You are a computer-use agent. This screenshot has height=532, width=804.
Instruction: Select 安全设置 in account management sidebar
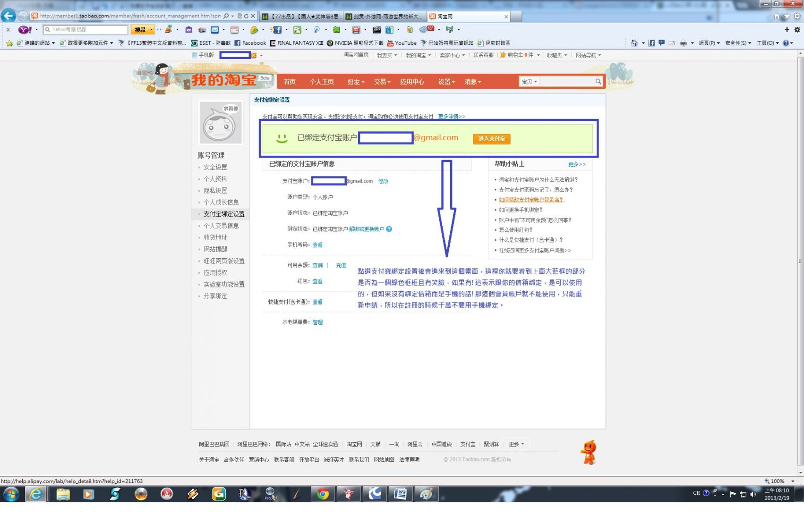coord(215,167)
